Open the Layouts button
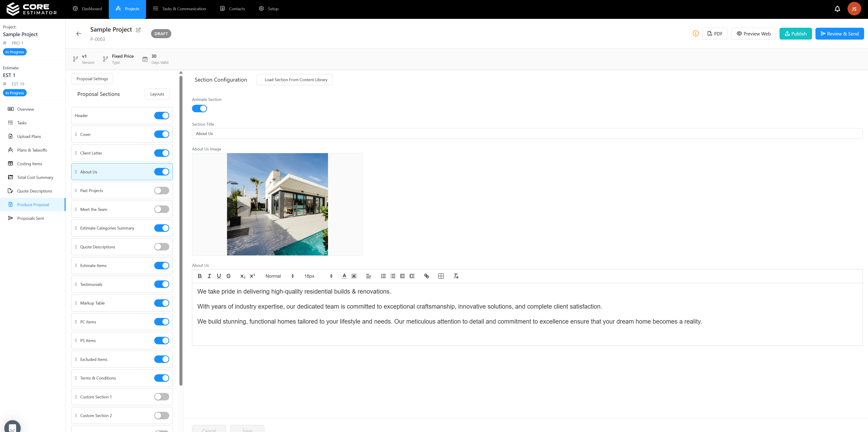 coord(157,94)
